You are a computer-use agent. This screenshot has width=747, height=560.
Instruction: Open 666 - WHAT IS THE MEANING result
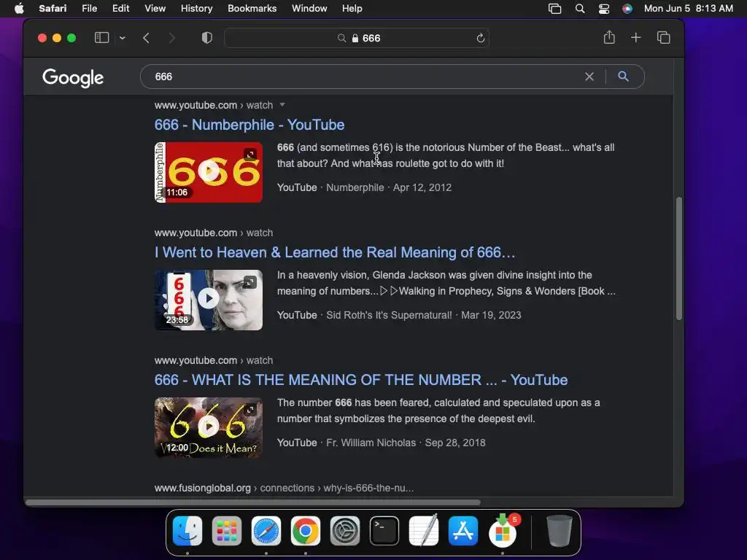click(361, 380)
